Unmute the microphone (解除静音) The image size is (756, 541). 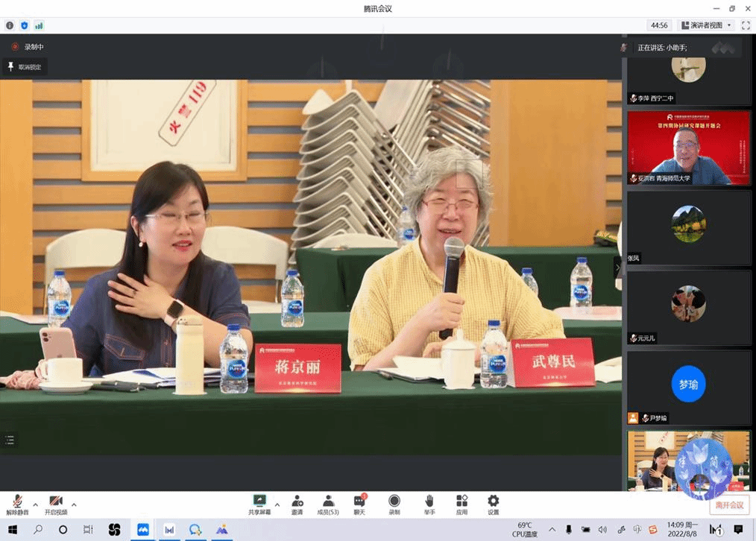(17, 504)
